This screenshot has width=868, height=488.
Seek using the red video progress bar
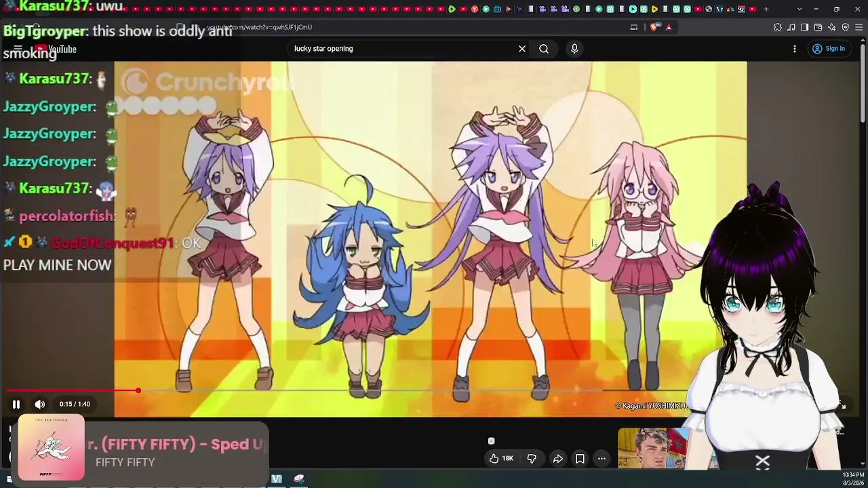[72, 391]
